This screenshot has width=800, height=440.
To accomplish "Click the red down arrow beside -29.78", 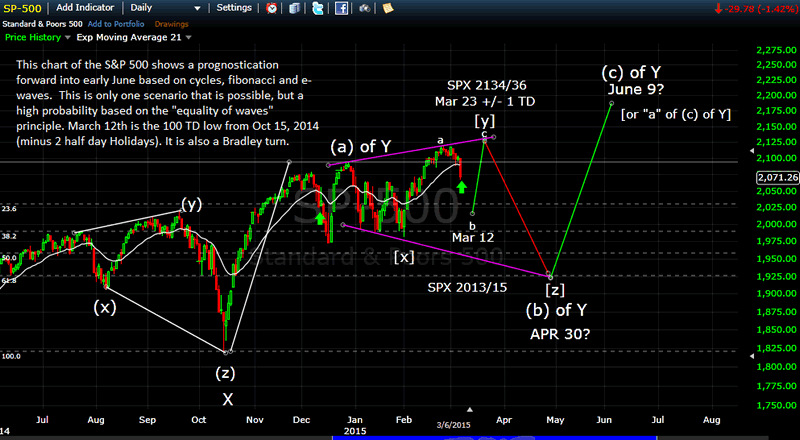I will click(718, 9).
